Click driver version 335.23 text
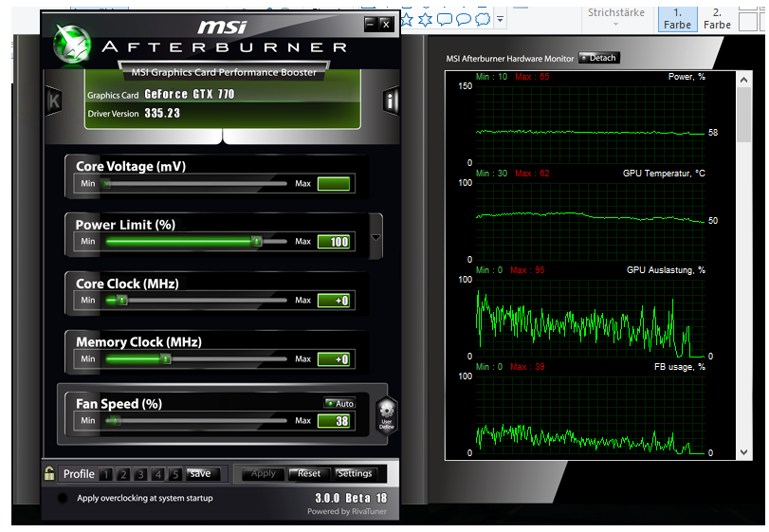The image size is (769, 532). 162,113
